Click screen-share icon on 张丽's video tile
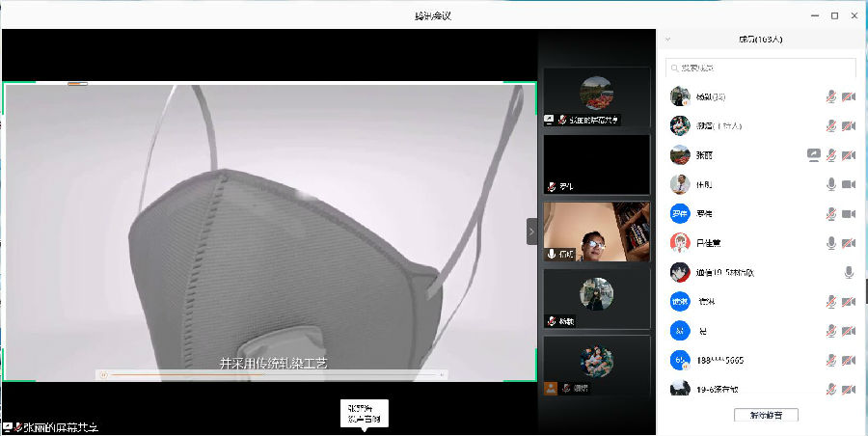This screenshot has height=436, width=868. tap(550, 119)
